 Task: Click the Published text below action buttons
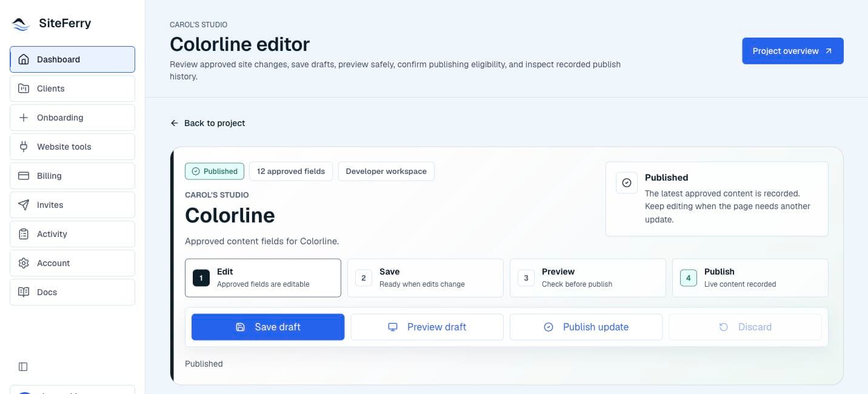click(x=204, y=364)
